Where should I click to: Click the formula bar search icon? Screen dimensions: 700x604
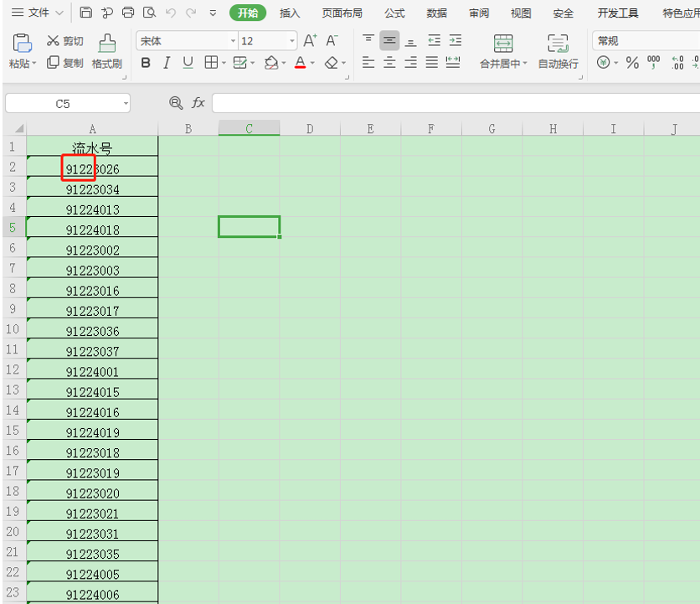176,103
